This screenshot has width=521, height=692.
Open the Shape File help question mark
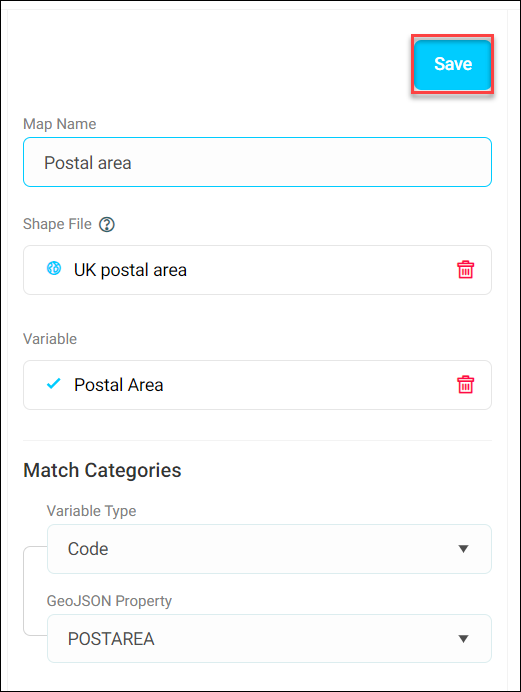click(x=107, y=225)
